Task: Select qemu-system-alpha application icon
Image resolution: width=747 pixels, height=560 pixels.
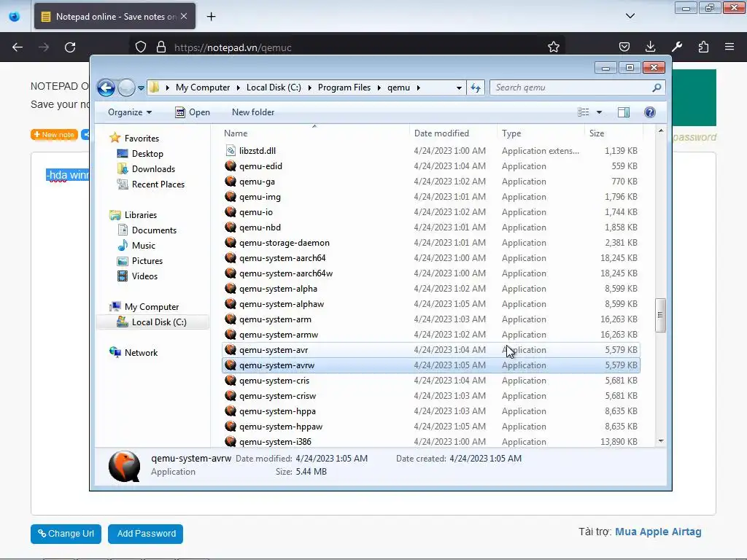Action: (x=231, y=288)
